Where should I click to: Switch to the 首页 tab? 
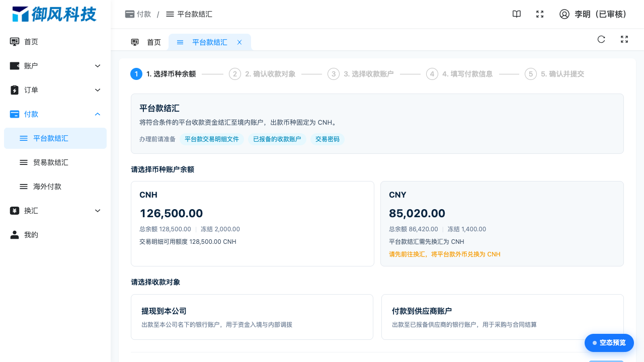146,42
